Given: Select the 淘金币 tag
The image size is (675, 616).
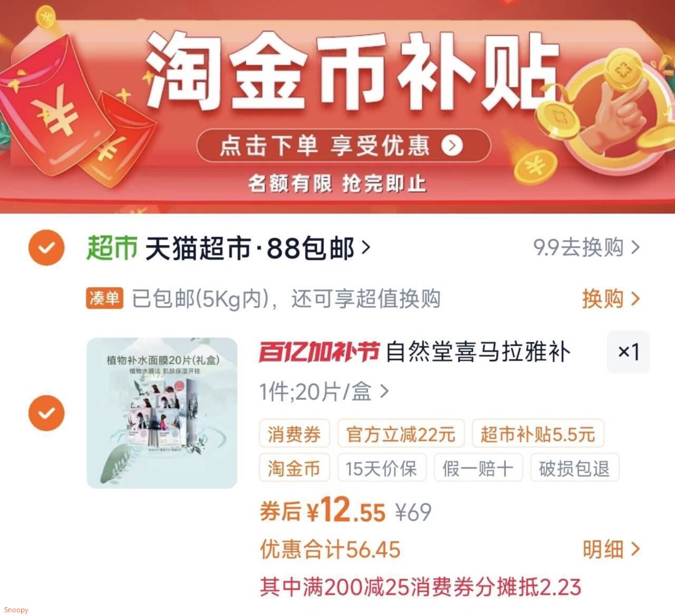Looking at the screenshot, I should (294, 468).
